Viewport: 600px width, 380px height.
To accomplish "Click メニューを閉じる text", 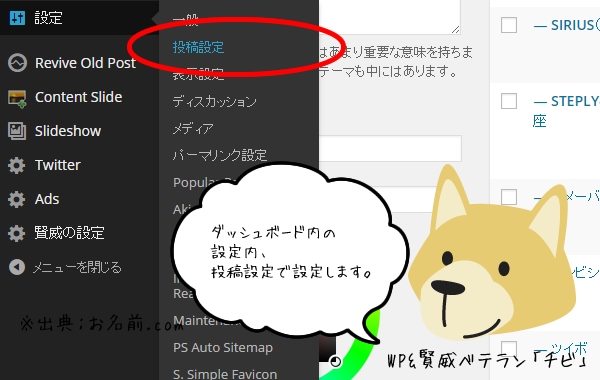I will 77,267.
